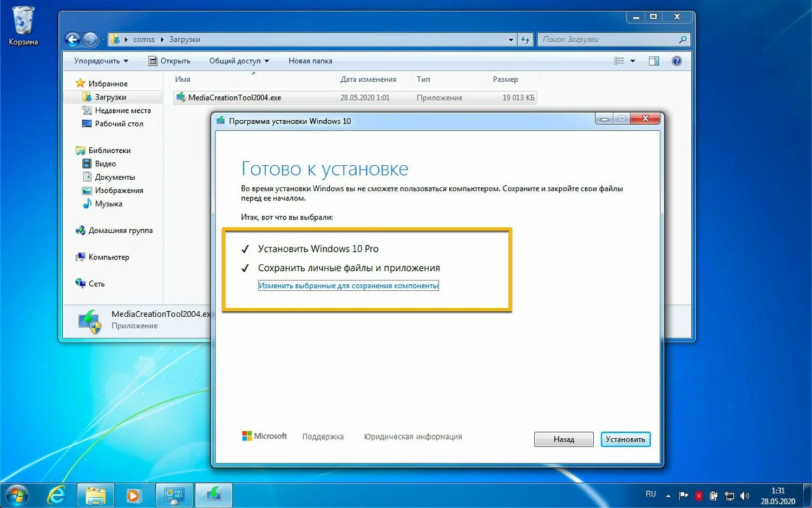Open the control panel taskbar icon

point(174,495)
